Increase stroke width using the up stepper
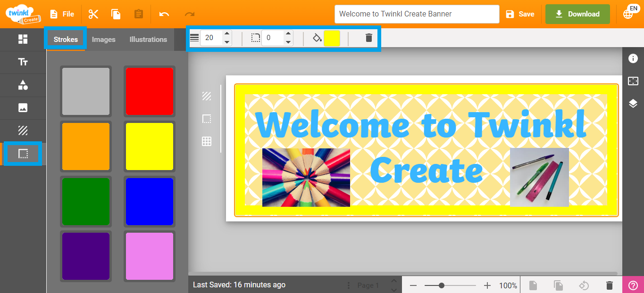644x293 pixels. coord(227,34)
